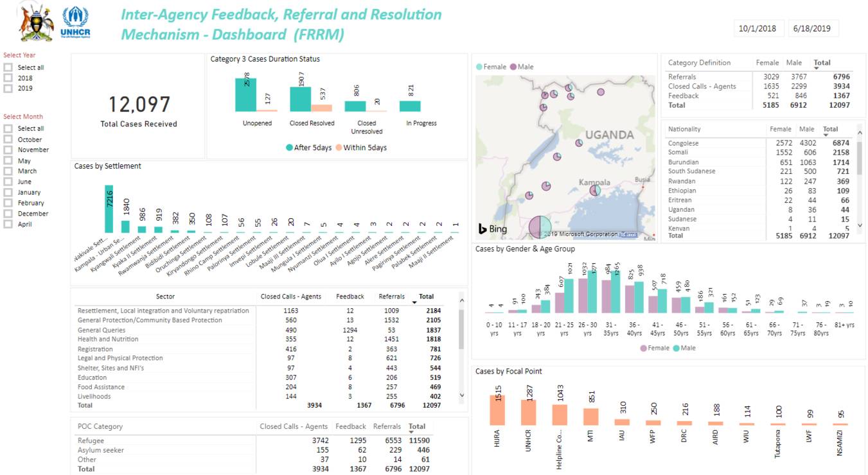
Task: Select the Helpline Co... focal point bar
Action: pyautogui.click(x=560, y=415)
